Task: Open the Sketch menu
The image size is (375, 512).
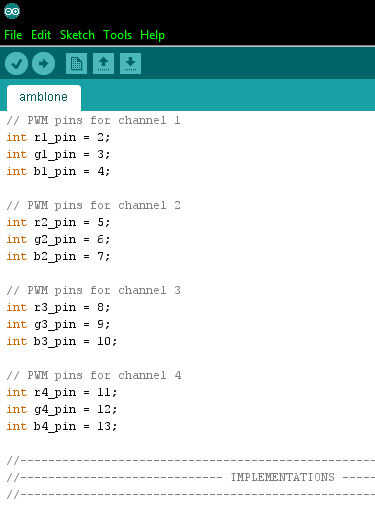Action: click(x=77, y=35)
